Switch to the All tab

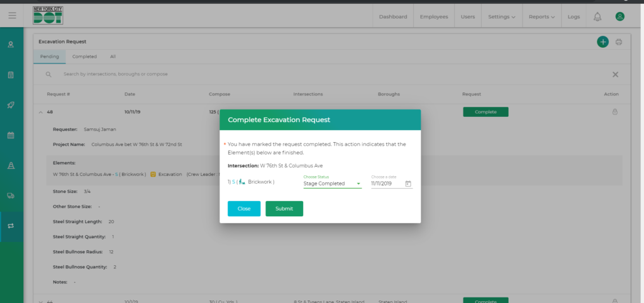pyautogui.click(x=113, y=57)
